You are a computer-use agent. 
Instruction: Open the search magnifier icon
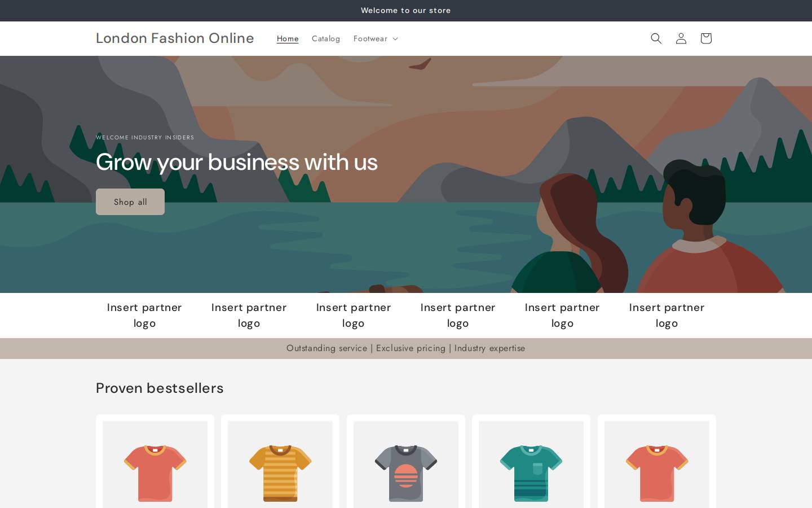point(656,38)
